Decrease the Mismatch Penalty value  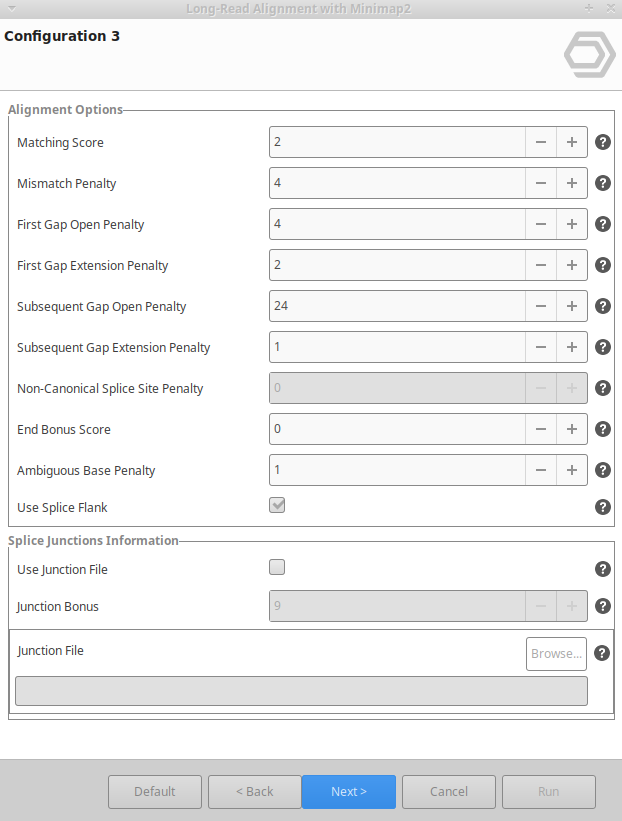tap(540, 183)
